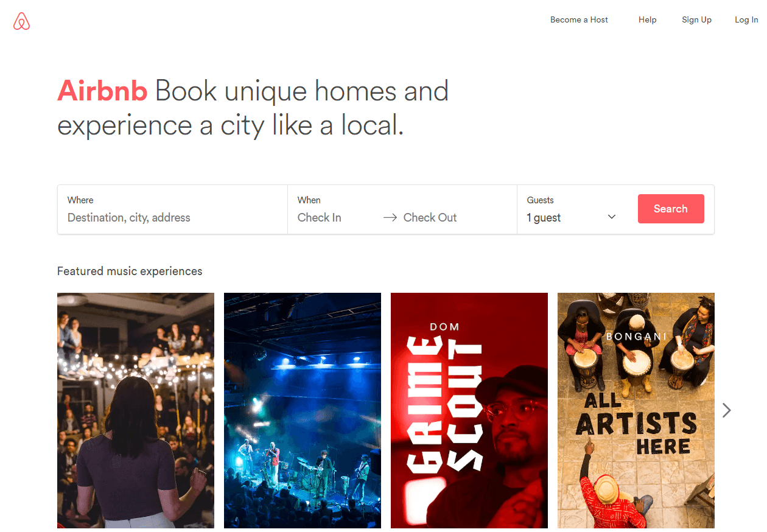Open the 1 guest selector
The width and height of the screenshot is (767, 532).
click(x=572, y=217)
